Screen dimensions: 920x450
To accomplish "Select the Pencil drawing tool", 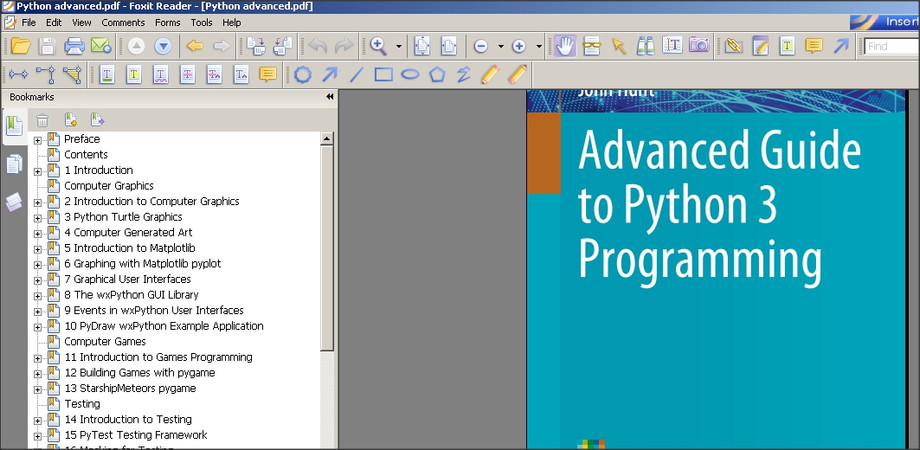I will tap(489, 74).
